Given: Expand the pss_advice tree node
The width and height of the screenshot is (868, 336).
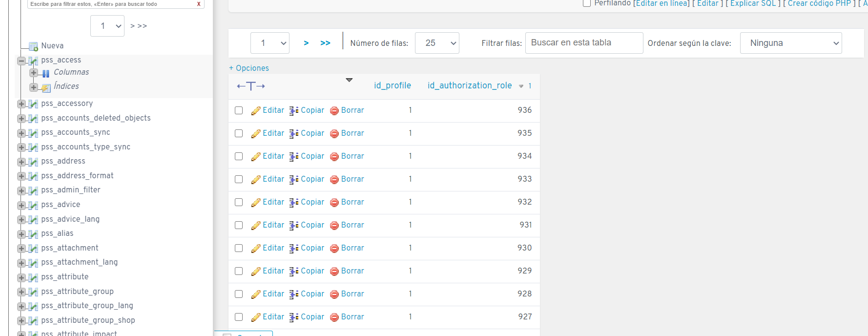Looking at the screenshot, I should (x=21, y=205).
